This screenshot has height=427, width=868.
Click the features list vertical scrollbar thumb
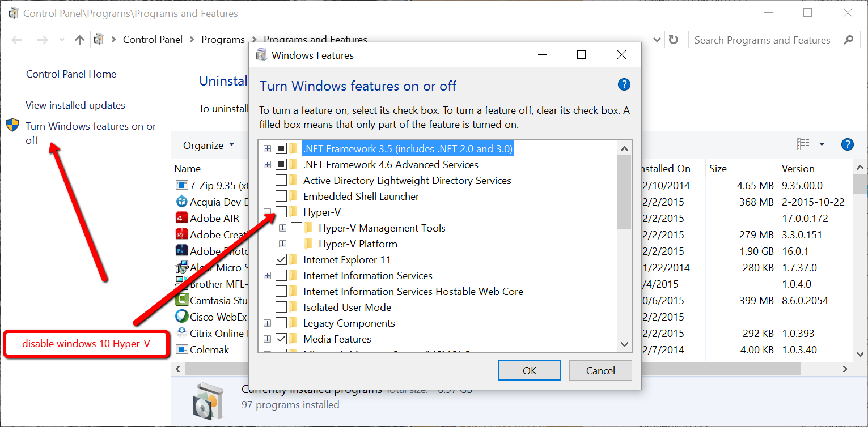(x=624, y=191)
